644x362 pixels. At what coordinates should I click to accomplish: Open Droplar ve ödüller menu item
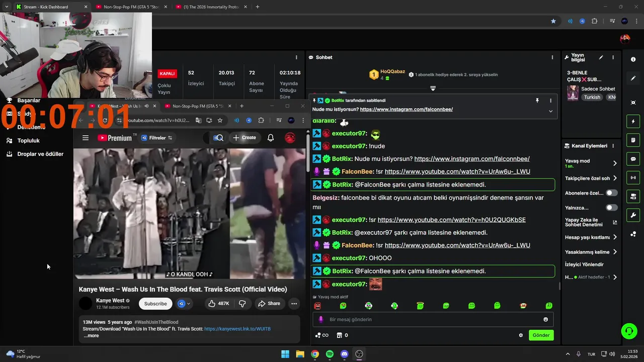(x=40, y=154)
